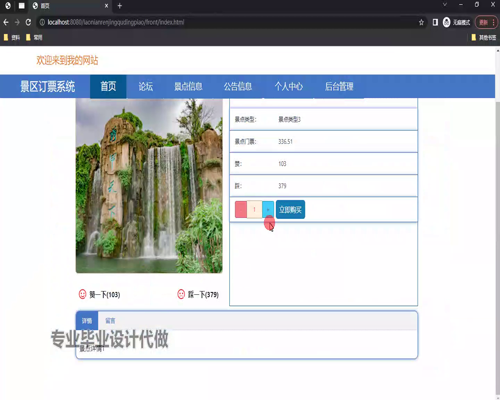Open the 其他书签 bookmarks folder
This screenshot has width=500, height=400.
[484, 37]
